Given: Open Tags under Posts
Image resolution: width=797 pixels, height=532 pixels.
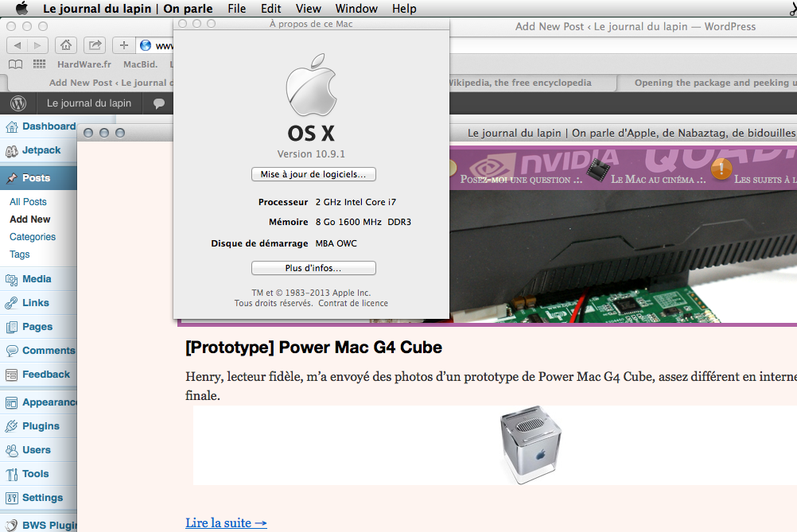Looking at the screenshot, I should point(19,254).
